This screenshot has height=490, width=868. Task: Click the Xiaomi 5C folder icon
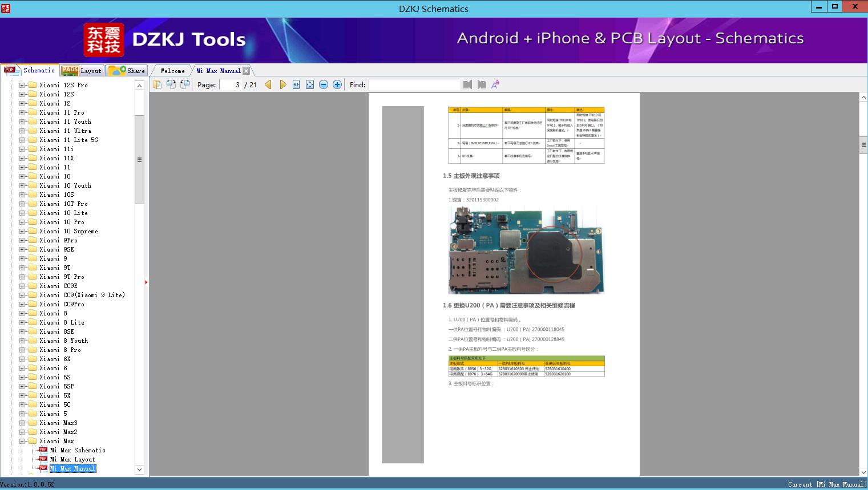pos(33,404)
